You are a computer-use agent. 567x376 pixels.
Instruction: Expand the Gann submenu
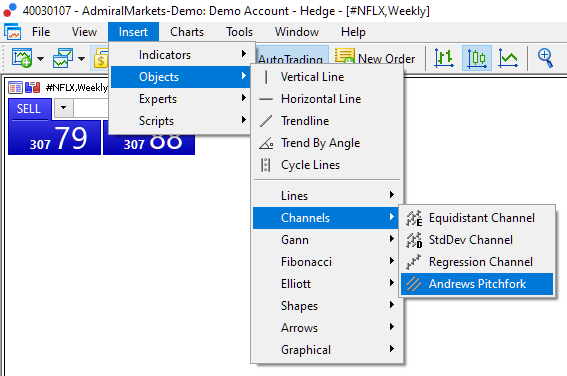[327, 240]
